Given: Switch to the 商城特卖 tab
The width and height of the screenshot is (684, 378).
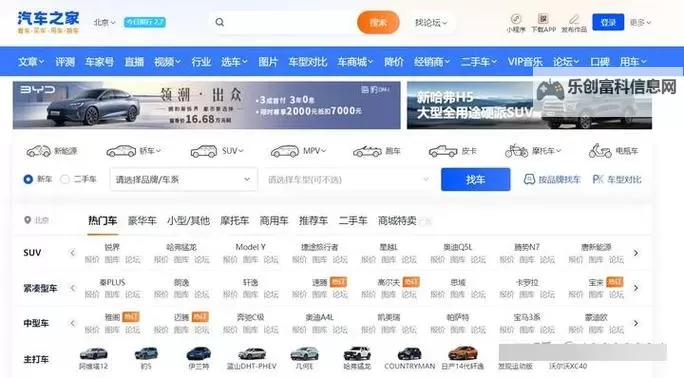Looking at the screenshot, I should (397, 221).
